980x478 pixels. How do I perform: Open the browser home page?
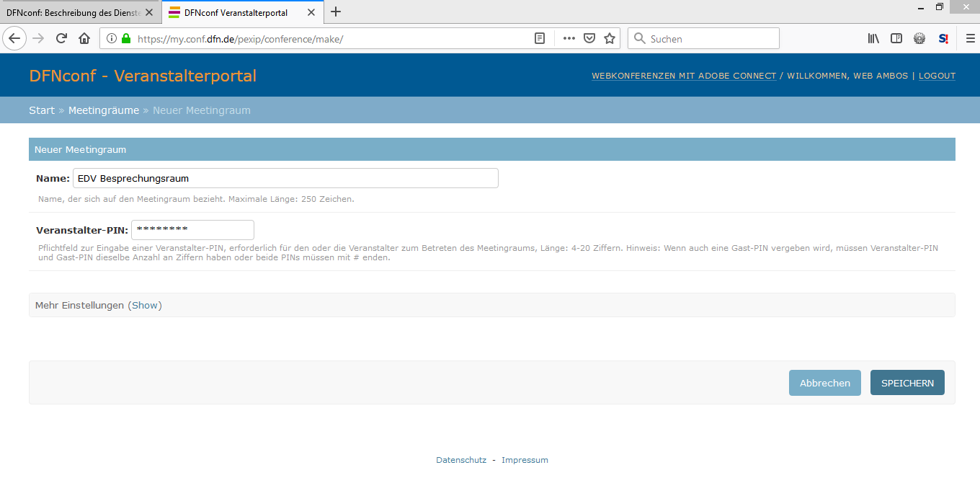(x=84, y=39)
